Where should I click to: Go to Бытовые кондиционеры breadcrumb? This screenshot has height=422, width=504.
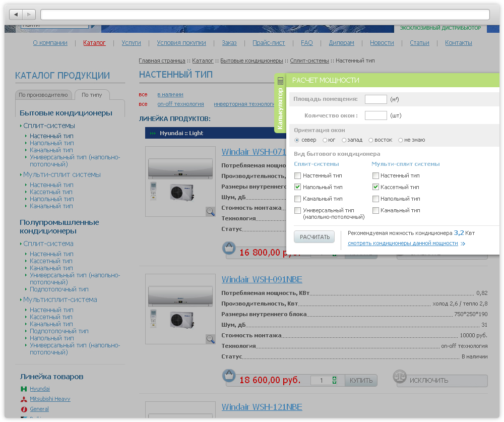[x=251, y=61]
